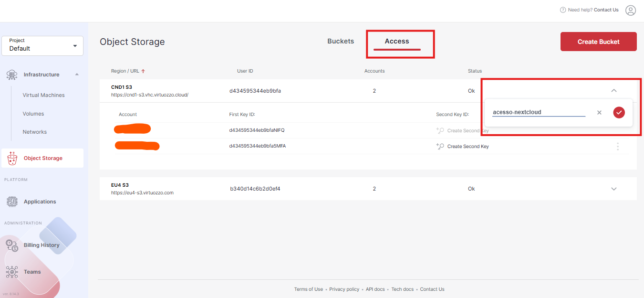The image size is (644, 298).
Task: Click the CND1 S3 region name
Action: point(122,87)
